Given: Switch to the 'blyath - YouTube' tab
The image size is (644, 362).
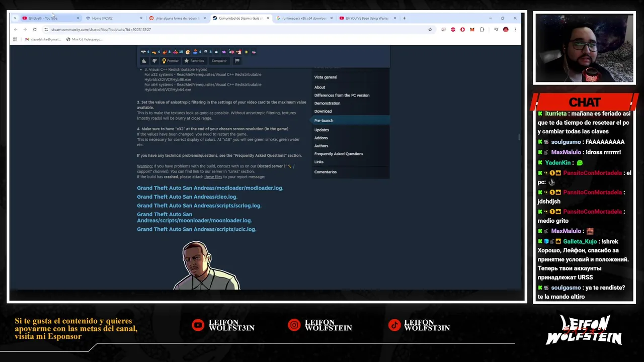Looking at the screenshot, I should pyautogui.click(x=50, y=18).
